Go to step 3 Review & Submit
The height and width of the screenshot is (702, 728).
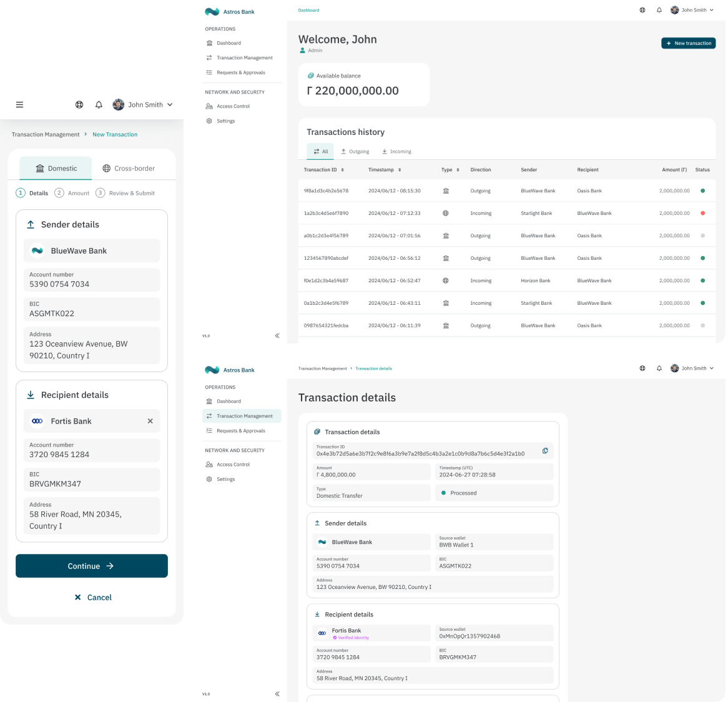[x=125, y=193]
